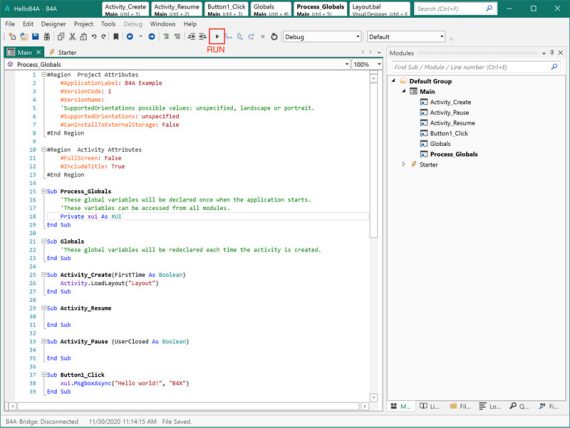Click the restart circular arrow icon

[274, 36]
